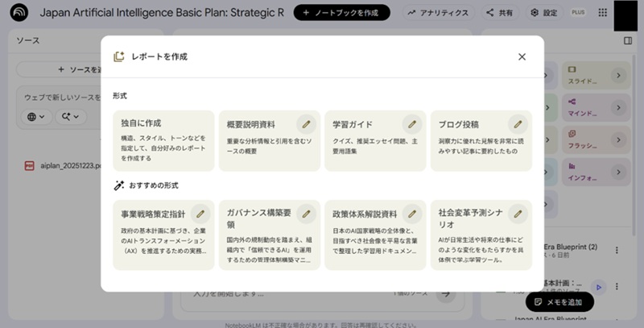Select the ガバナンス構築要領 suggested format

pos(270,235)
